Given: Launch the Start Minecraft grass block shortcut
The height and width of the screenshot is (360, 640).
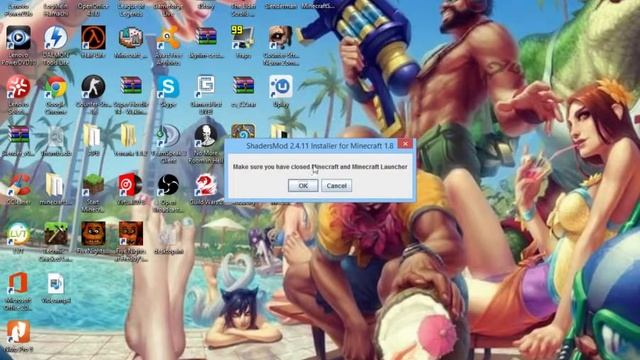Looking at the screenshot, I should 93,185.
